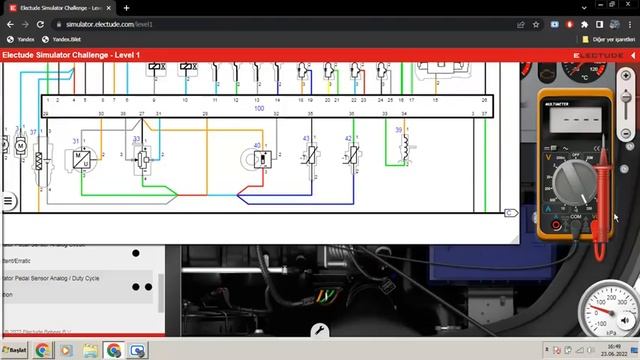
Task: Click component 42 thermistor symbol
Action: coord(353,155)
